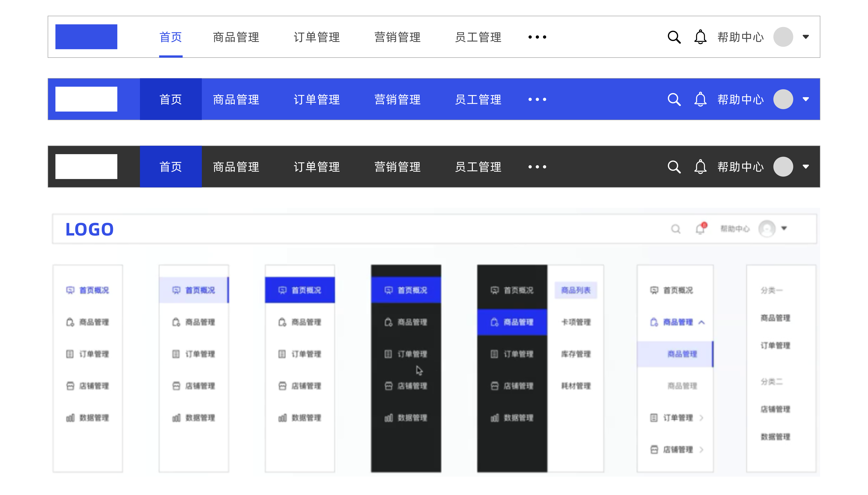Select 营销管理 tab in blue navigation bar

click(397, 99)
